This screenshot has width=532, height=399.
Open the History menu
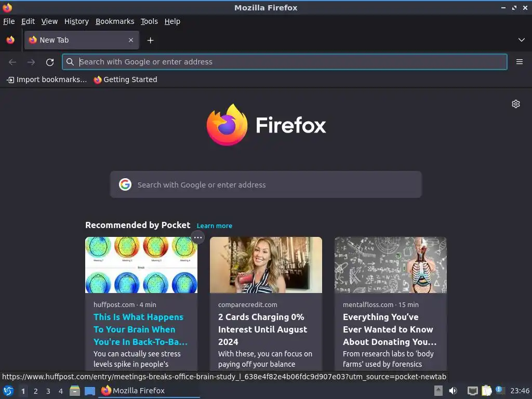[77, 21]
